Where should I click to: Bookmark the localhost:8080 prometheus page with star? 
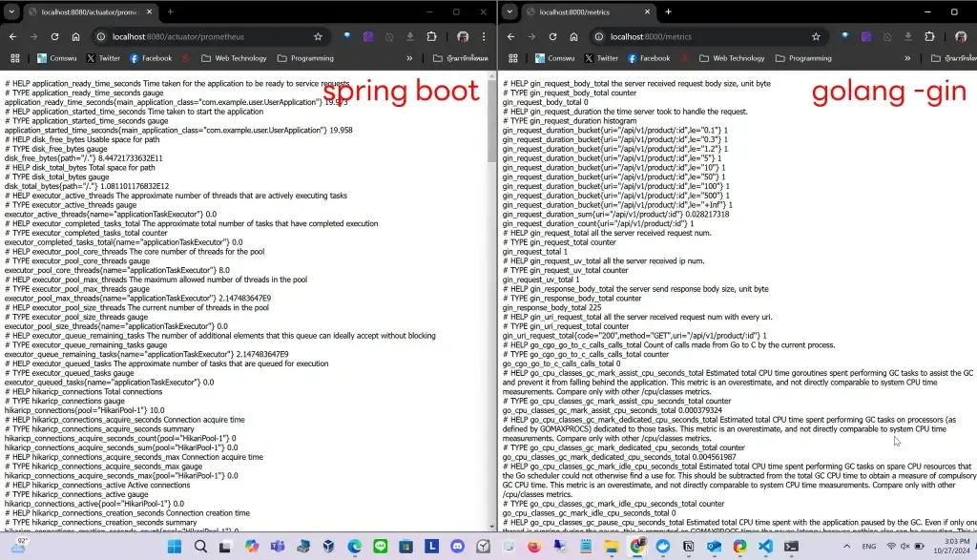318,37
